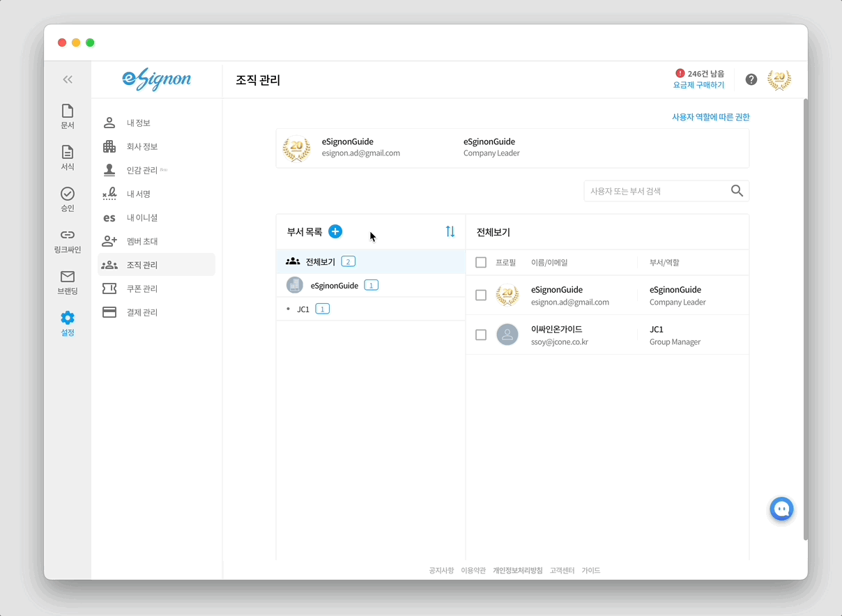Click Company Leader card at top

tap(512, 148)
